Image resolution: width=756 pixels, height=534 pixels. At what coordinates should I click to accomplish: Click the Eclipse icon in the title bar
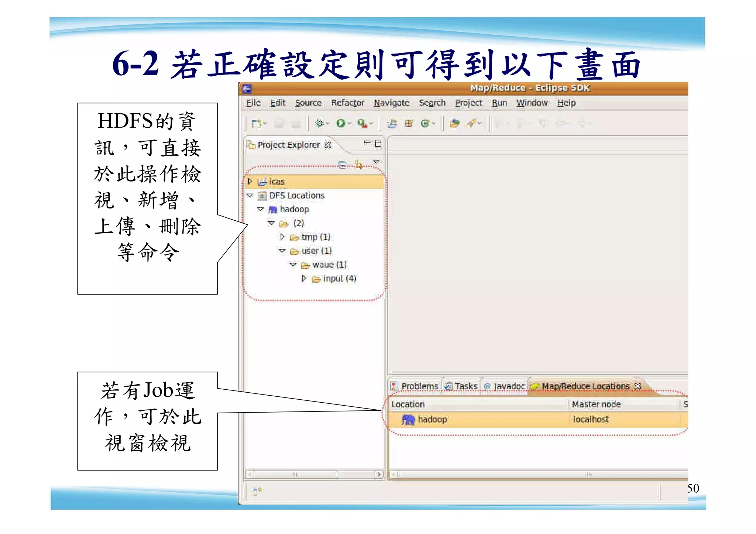tap(247, 89)
